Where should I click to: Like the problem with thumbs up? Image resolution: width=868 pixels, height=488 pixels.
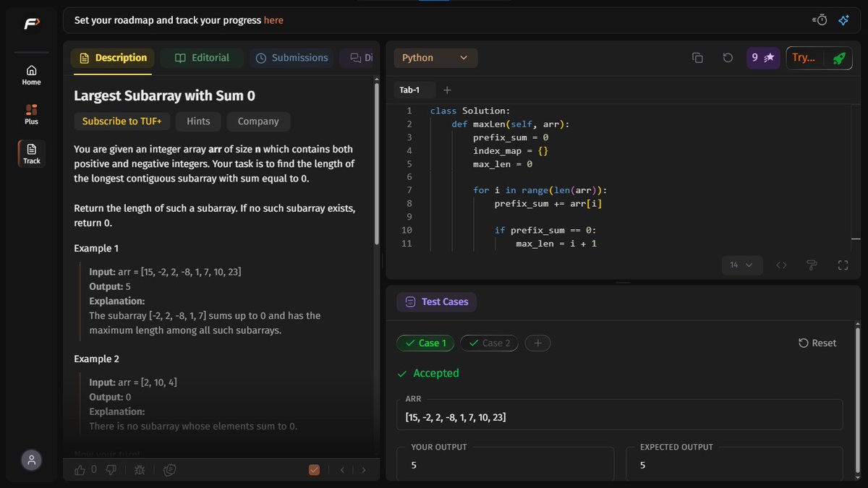(x=80, y=470)
